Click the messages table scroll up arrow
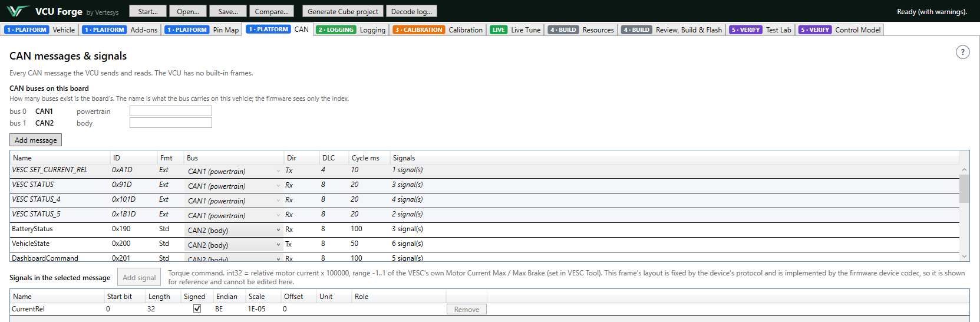Image resolution: width=980 pixels, height=322 pixels. tap(964, 169)
